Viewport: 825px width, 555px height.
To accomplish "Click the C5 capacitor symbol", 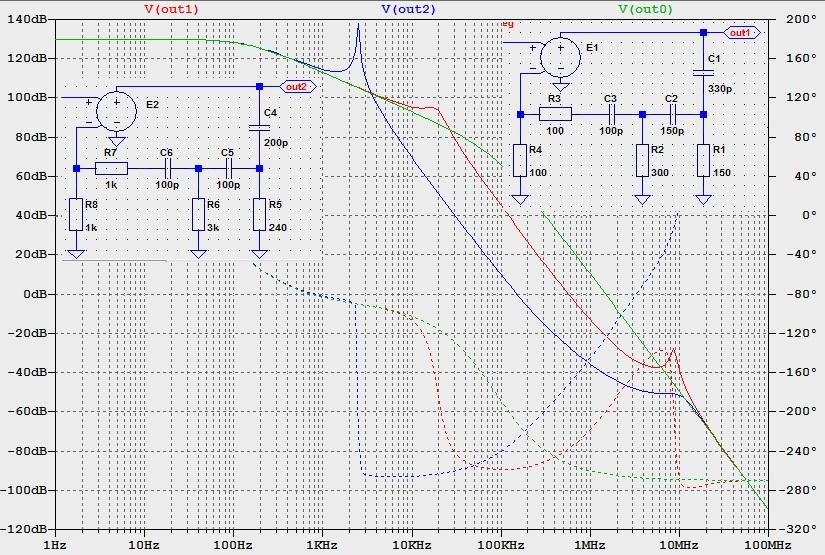I will pyautogui.click(x=229, y=168).
